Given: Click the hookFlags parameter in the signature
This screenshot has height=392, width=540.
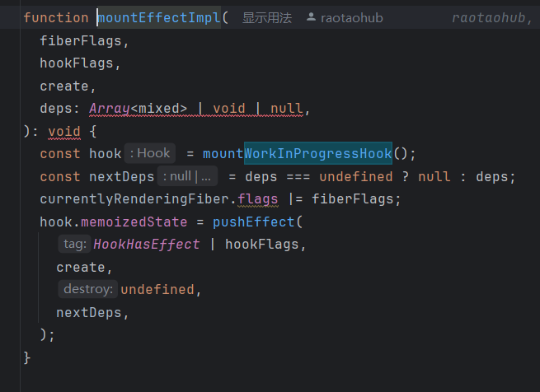Looking at the screenshot, I should pyautogui.click(x=77, y=63).
